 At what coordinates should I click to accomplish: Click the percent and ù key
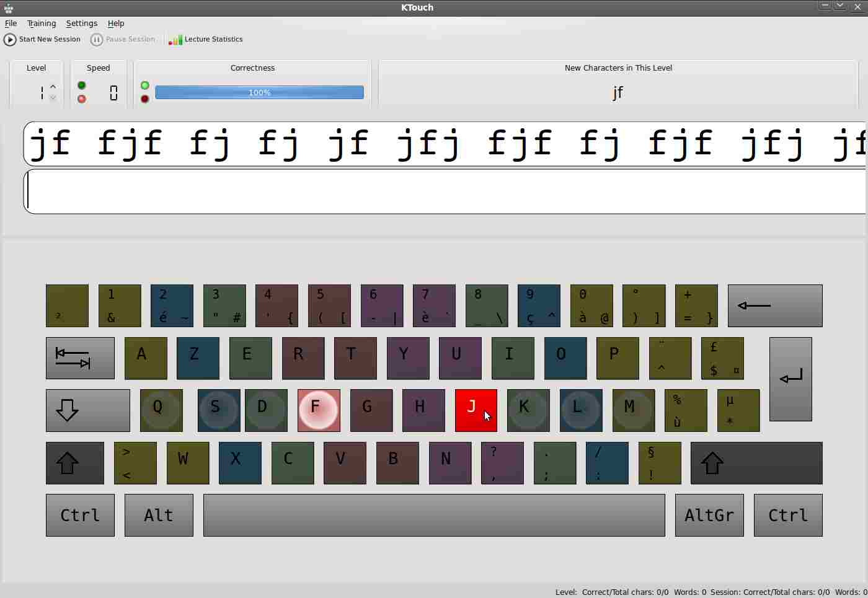click(686, 410)
